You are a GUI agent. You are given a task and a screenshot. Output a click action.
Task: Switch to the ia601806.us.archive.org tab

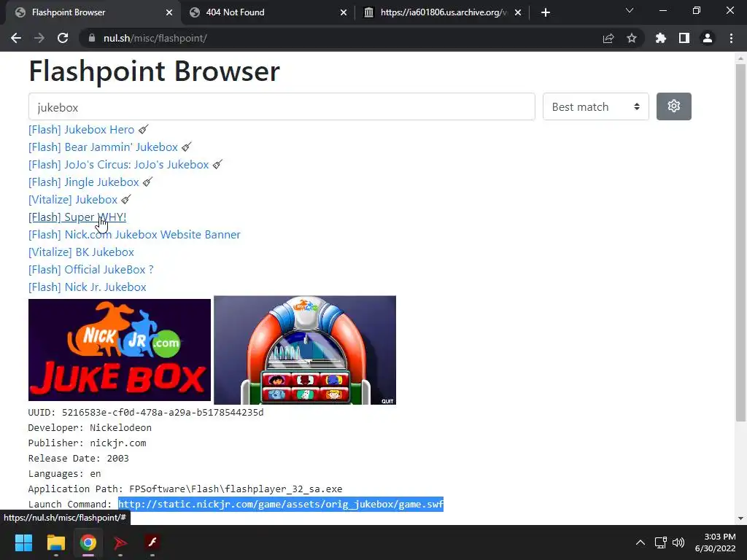(x=443, y=12)
